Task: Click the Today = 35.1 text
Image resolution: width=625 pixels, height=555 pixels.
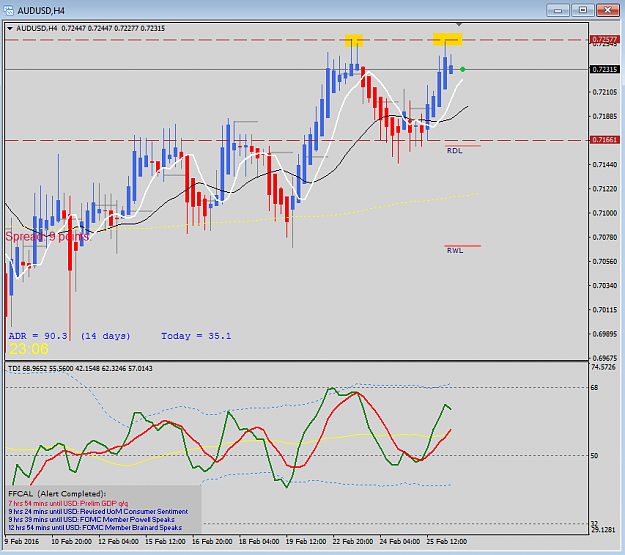Action: tap(196, 336)
